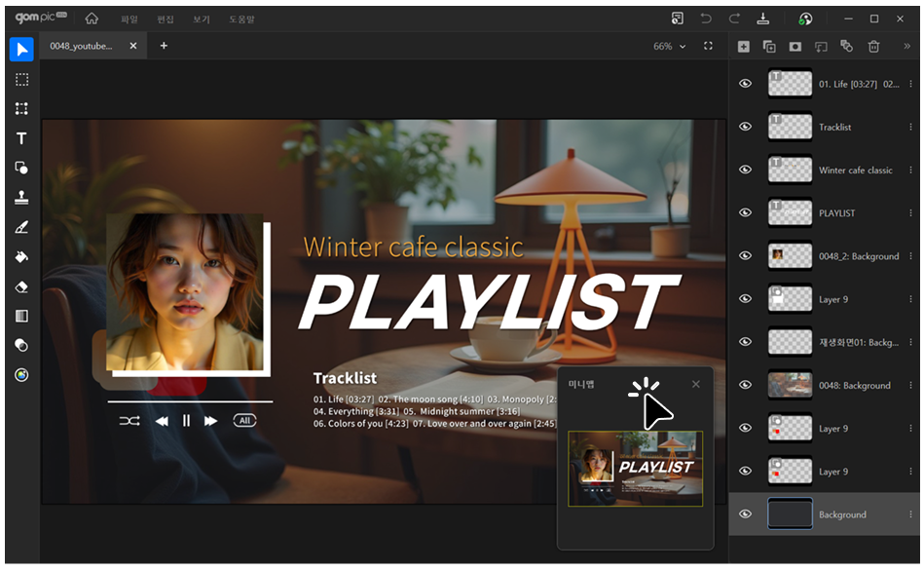Pick the Shape tool
Image resolution: width=924 pixels, height=571 pixels.
(21, 169)
